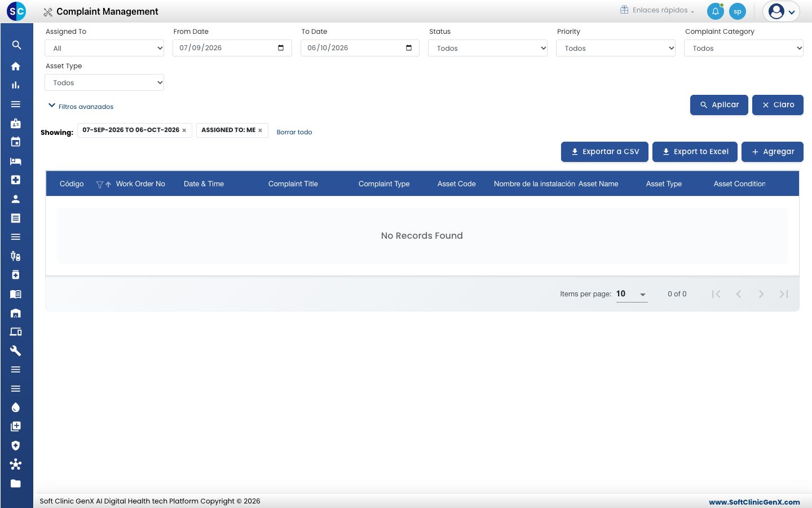Click the Agregar button
812x508 pixels.
[x=773, y=152]
